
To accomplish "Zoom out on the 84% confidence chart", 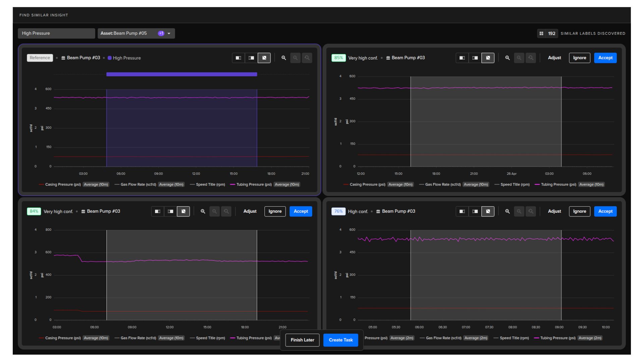I will pyautogui.click(x=215, y=212).
